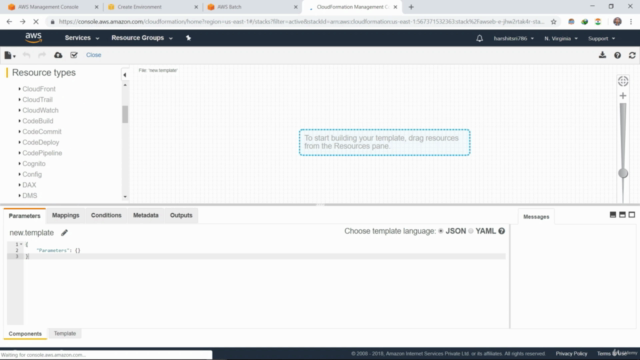
Task: Click the zoom in plus icon
Action: click(x=623, y=96)
